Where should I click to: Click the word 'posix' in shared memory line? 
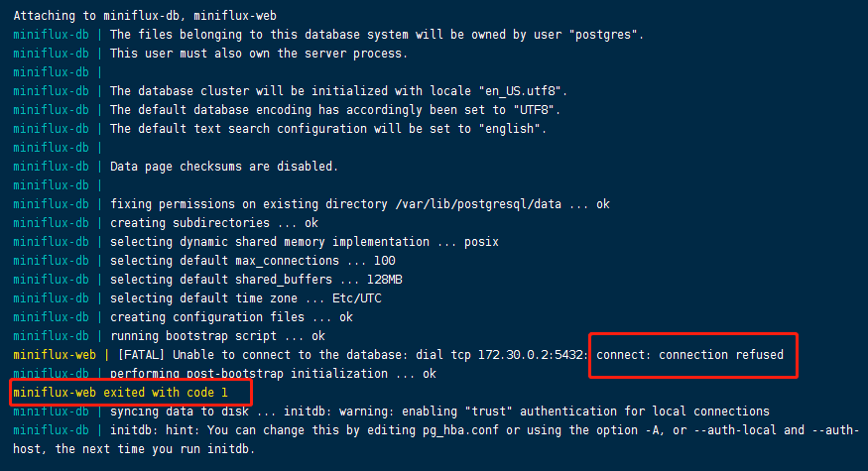481,242
